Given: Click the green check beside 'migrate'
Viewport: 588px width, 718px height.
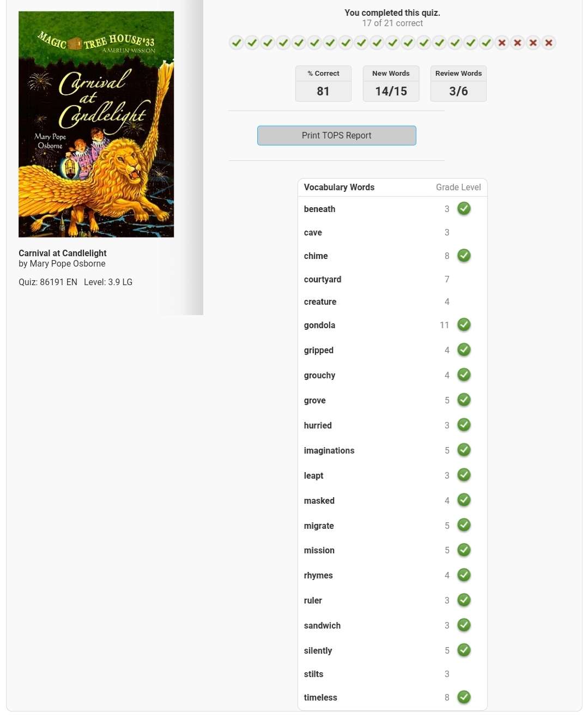Looking at the screenshot, I should 464,525.
